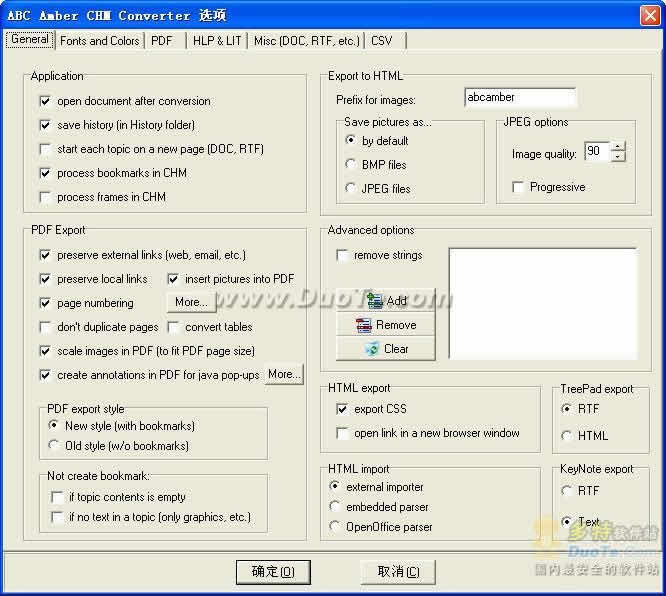This screenshot has height=596, width=666.
Task: Toggle process bookmarks in CHM
Action: [x=45, y=173]
